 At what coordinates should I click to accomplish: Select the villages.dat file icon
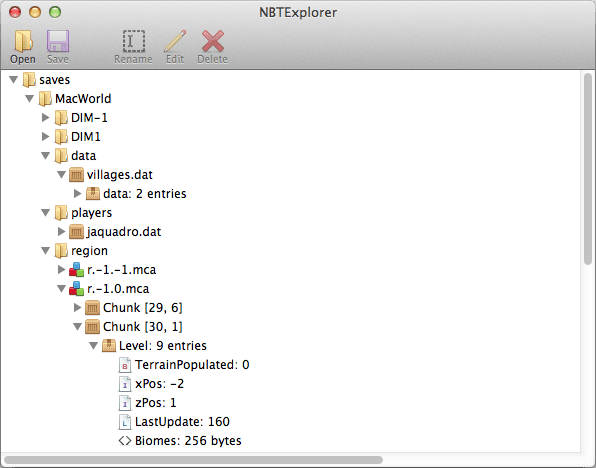76,175
